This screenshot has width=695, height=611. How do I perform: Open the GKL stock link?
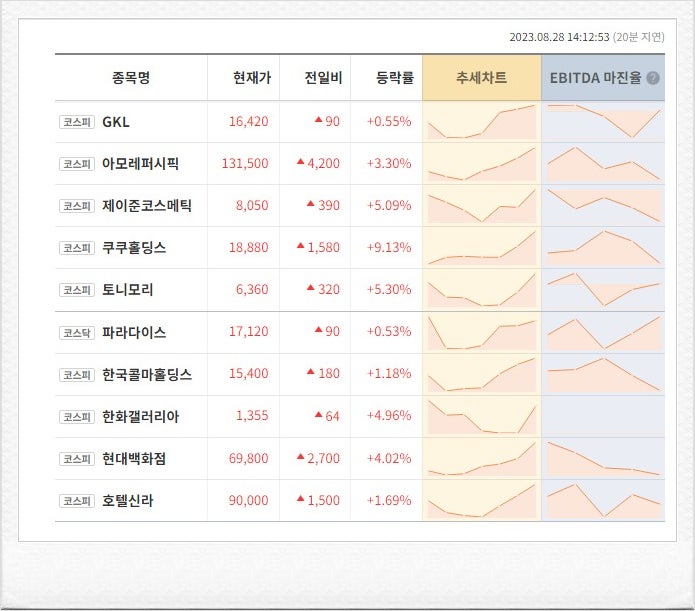coord(116,121)
